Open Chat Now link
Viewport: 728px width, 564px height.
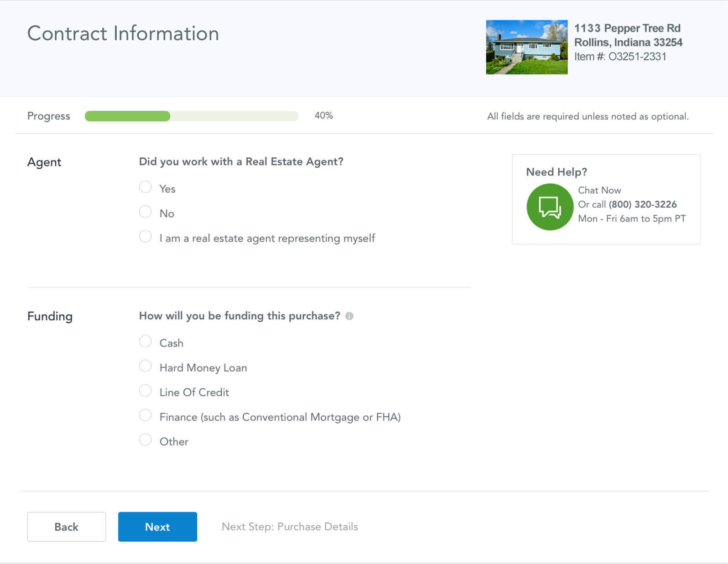point(599,190)
